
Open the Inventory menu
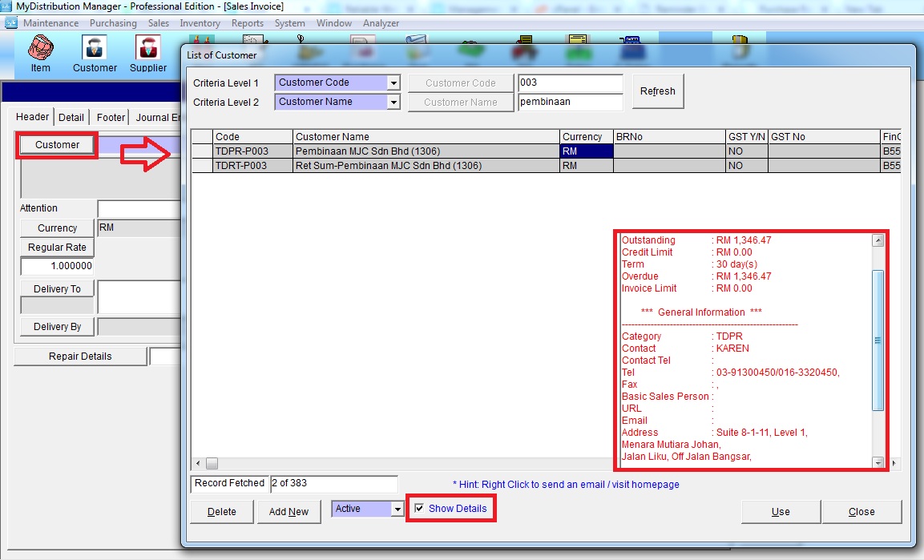click(200, 23)
